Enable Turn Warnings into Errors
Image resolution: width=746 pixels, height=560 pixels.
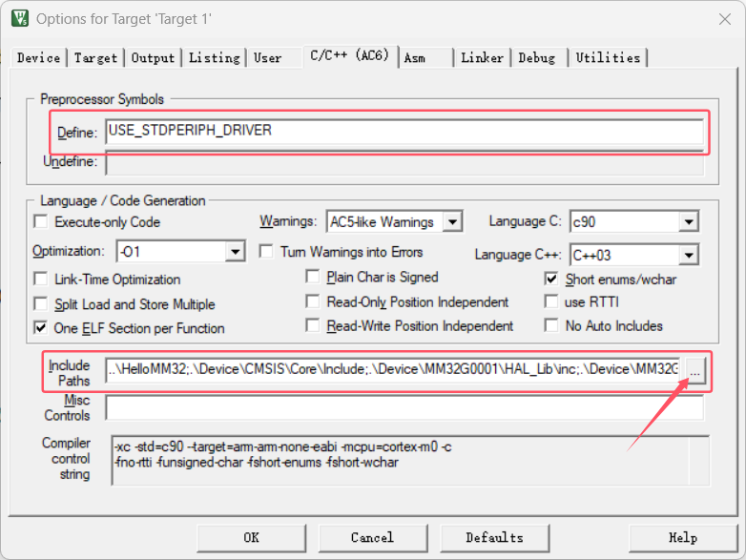[267, 252]
